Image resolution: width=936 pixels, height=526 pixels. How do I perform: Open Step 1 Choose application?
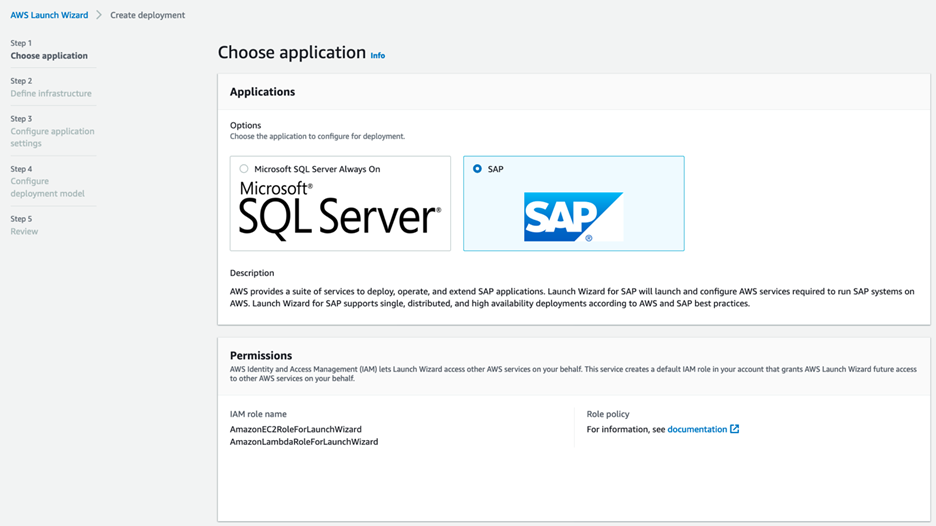[x=49, y=56]
